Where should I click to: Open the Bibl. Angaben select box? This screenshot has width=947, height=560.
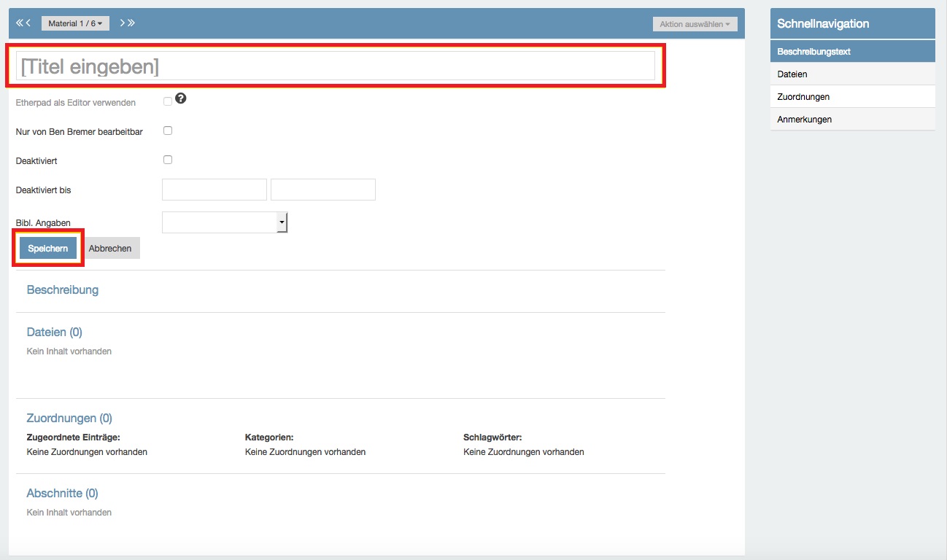click(225, 222)
